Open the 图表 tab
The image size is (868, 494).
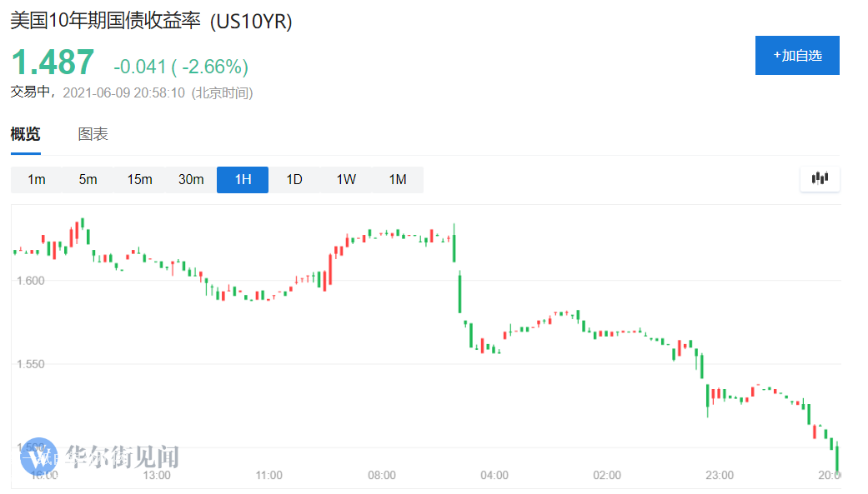tap(93, 134)
